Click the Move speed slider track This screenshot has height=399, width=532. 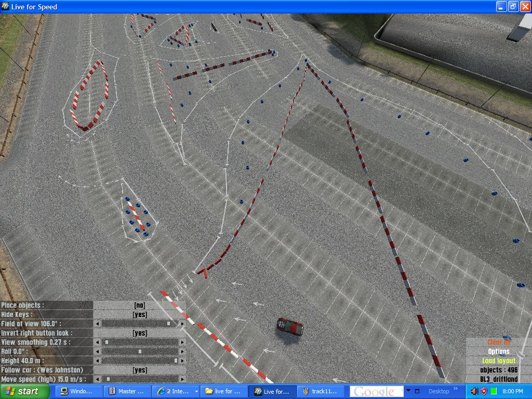(140, 379)
